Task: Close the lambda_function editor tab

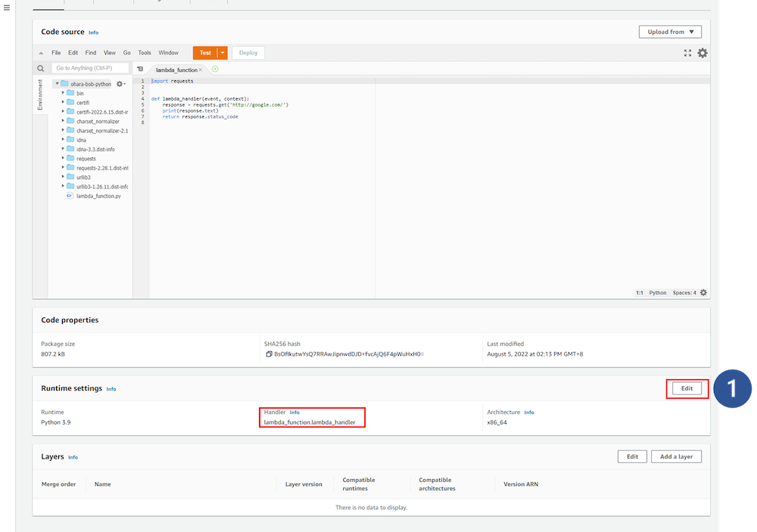Action: [x=201, y=70]
